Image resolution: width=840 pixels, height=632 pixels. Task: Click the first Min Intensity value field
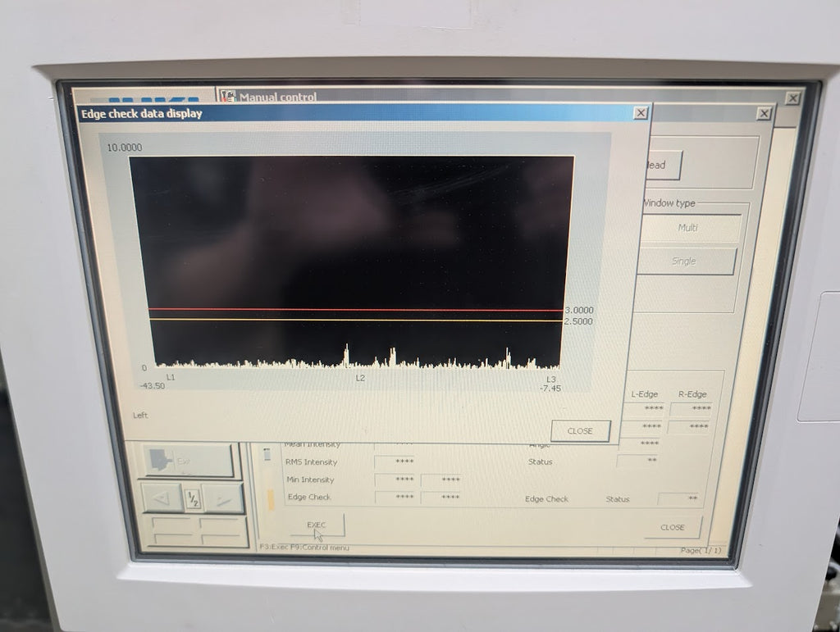[x=395, y=480]
